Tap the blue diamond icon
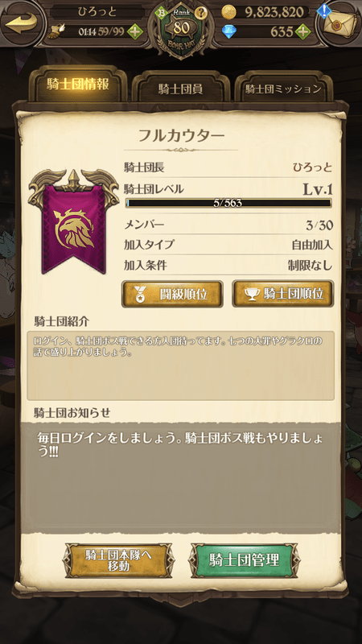 [x=228, y=31]
